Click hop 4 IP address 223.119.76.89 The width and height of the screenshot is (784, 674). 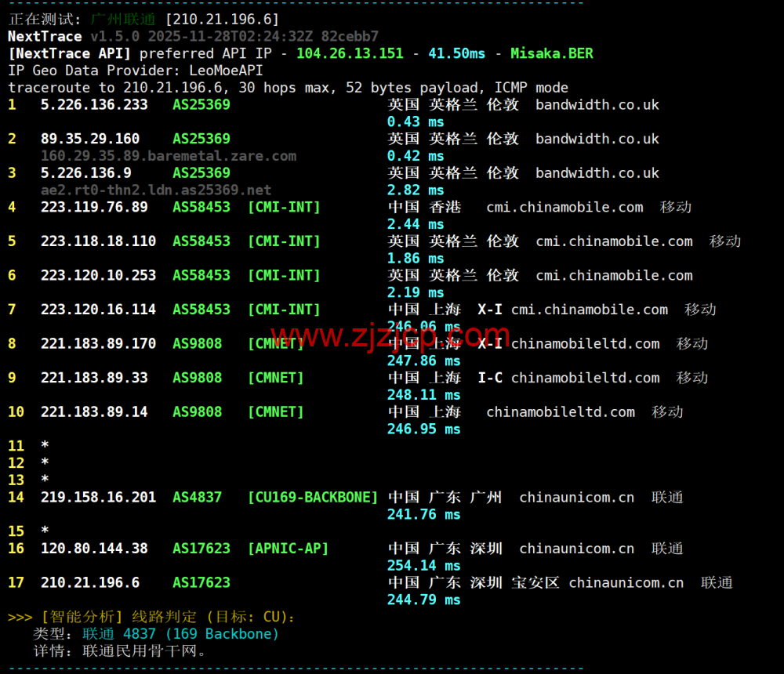pos(94,207)
